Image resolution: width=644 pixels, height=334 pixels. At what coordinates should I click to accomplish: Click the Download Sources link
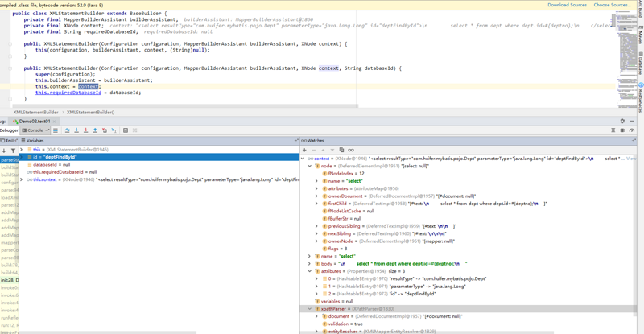pyautogui.click(x=567, y=5)
